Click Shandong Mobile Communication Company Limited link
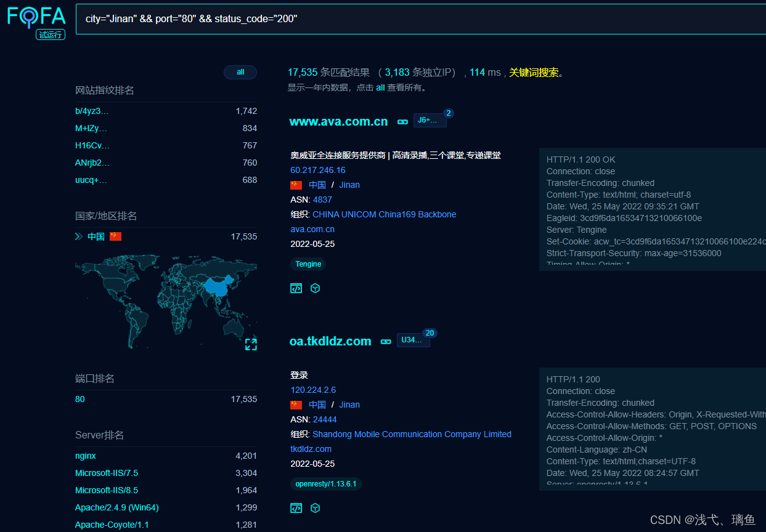The image size is (766, 532). coord(412,434)
